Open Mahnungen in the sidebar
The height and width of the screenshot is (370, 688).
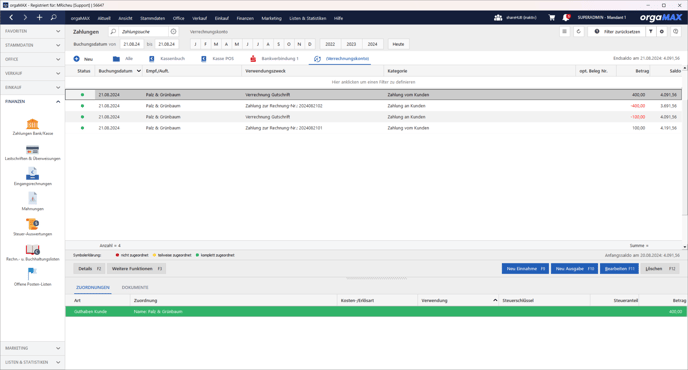[32, 202]
